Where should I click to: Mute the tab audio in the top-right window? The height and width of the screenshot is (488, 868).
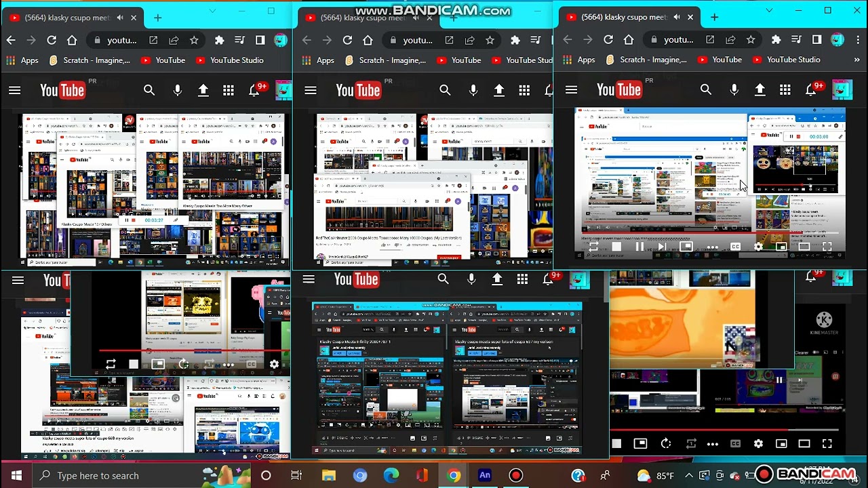click(677, 17)
